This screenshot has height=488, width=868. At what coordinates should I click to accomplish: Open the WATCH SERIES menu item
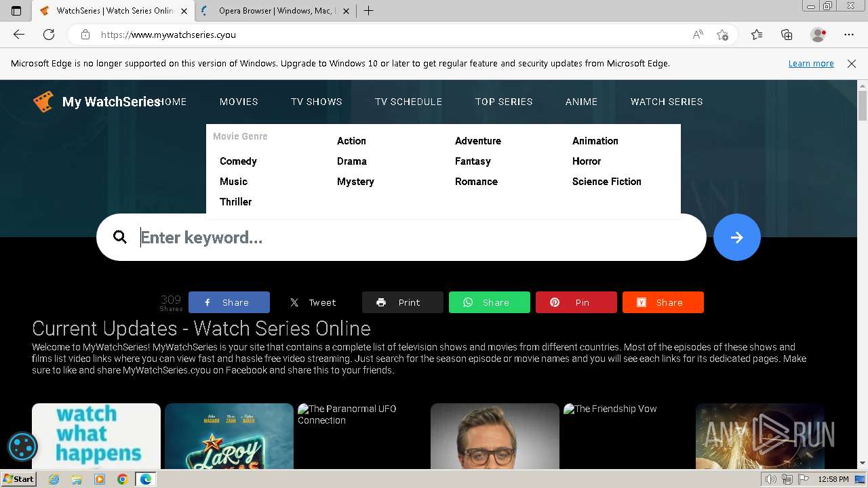click(x=667, y=102)
